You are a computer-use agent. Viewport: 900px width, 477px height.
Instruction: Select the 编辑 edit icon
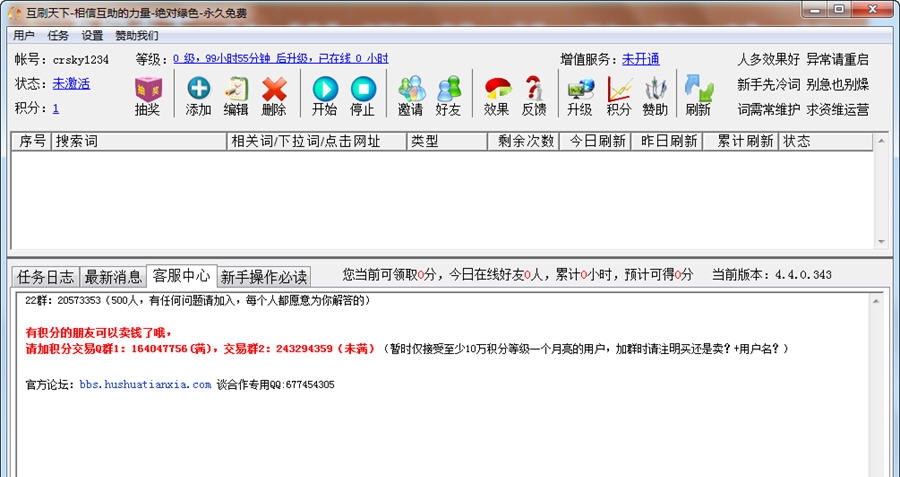[x=236, y=89]
